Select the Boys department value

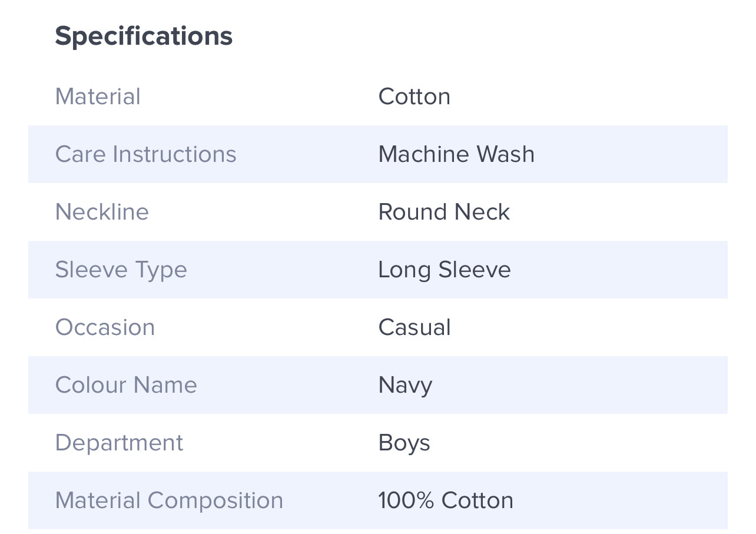(404, 443)
